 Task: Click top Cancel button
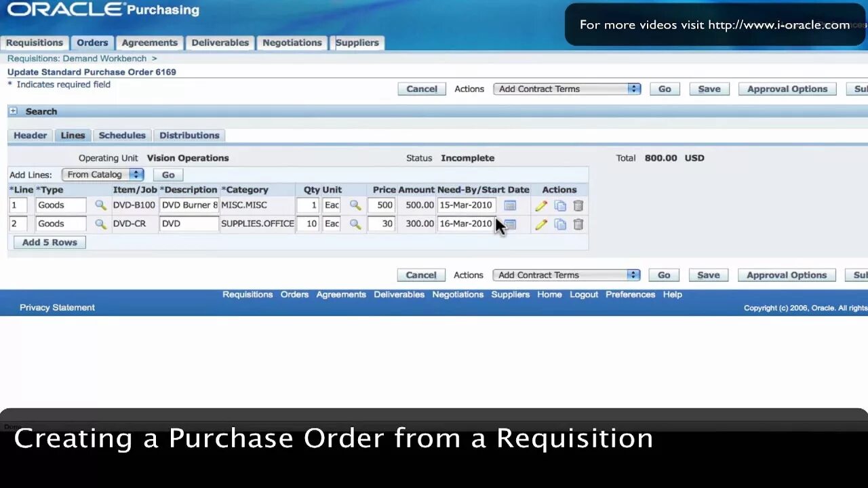pos(422,89)
